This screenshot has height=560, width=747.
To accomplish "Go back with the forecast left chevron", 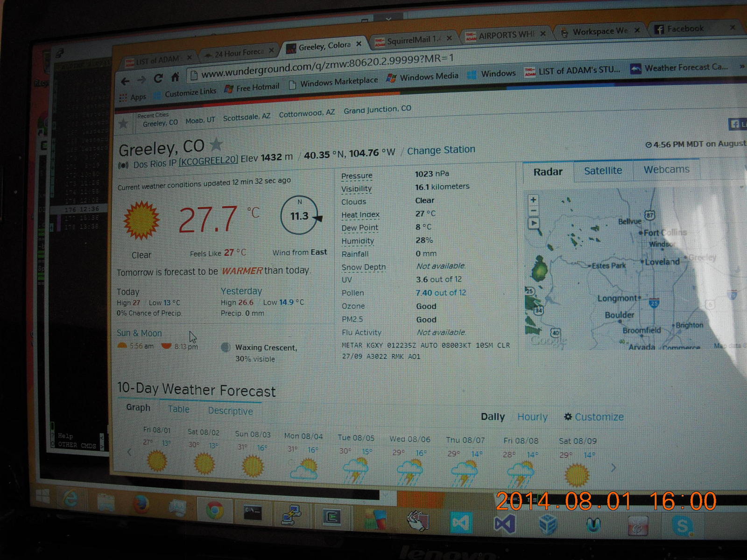I will point(129,452).
